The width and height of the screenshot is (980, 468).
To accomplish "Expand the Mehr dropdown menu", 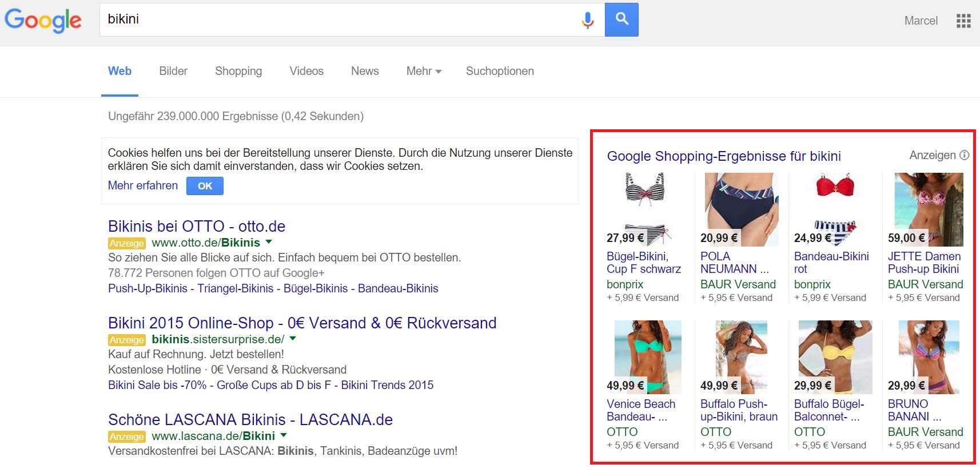I will click(424, 71).
